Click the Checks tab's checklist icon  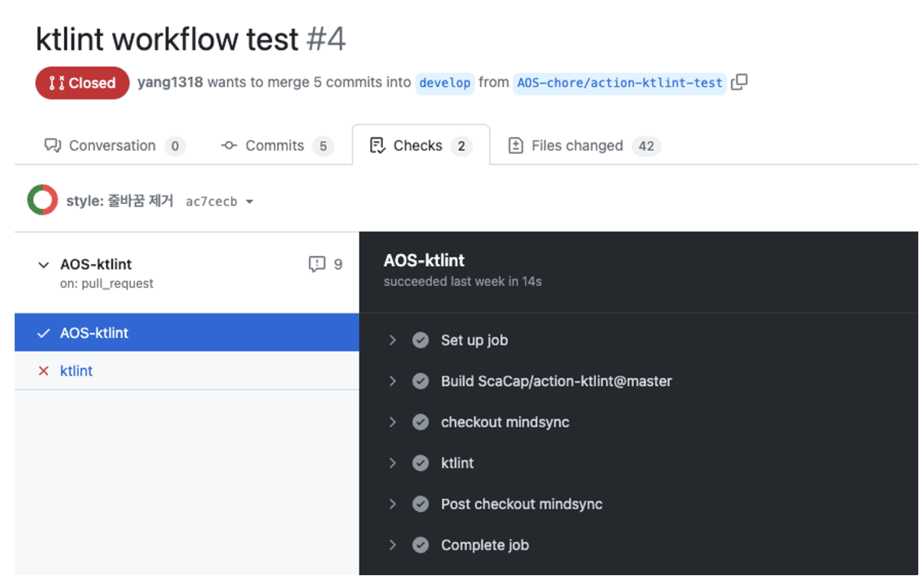[x=377, y=145]
